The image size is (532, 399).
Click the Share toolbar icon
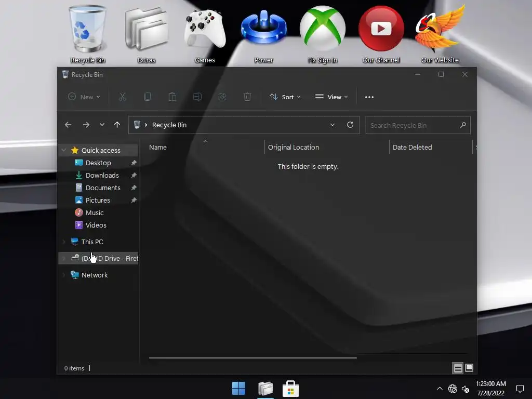click(222, 97)
